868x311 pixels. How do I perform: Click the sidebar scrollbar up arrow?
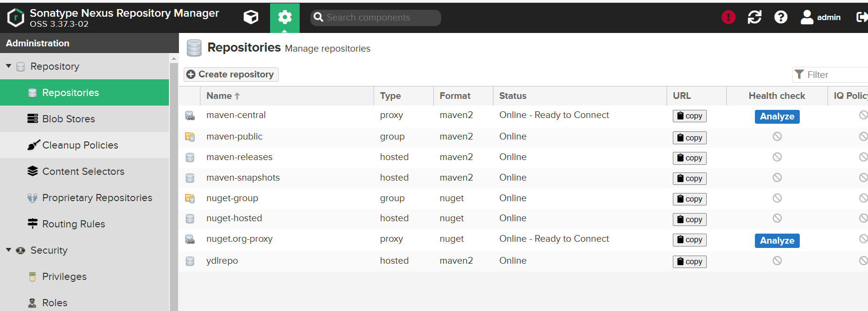[174, 58]
